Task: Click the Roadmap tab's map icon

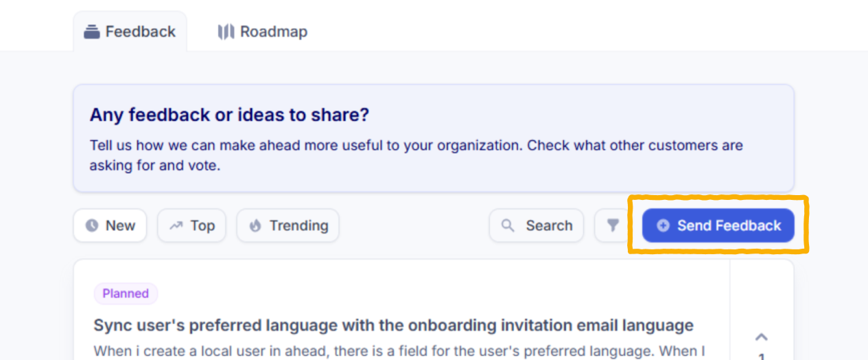Action: [x=226, y=32]
